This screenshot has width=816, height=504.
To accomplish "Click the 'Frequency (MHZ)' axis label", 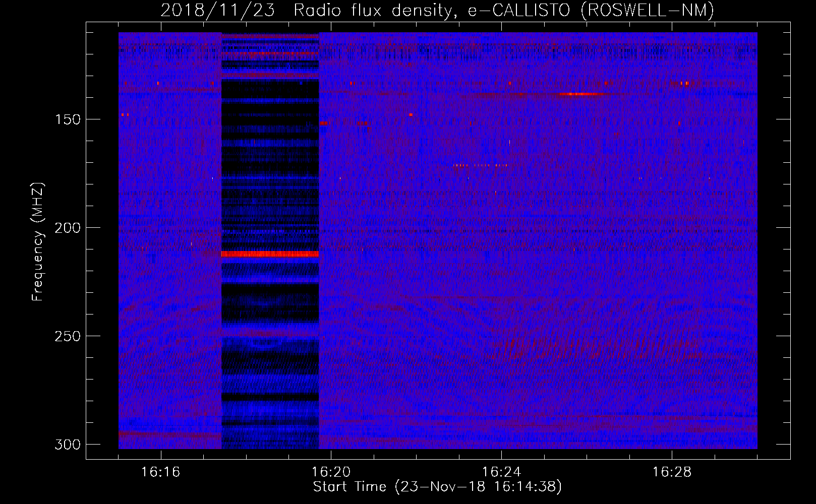I will [38, 241].
